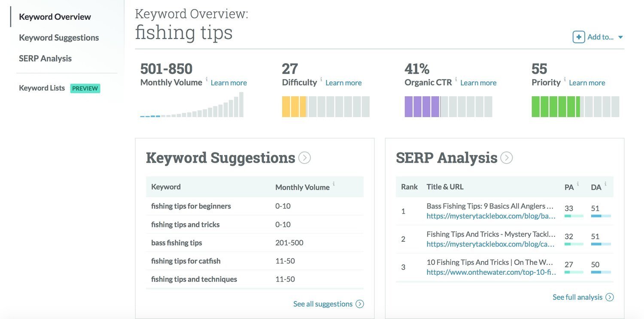
Task: Click the info icon beside Priority
Action: point(565,79)
